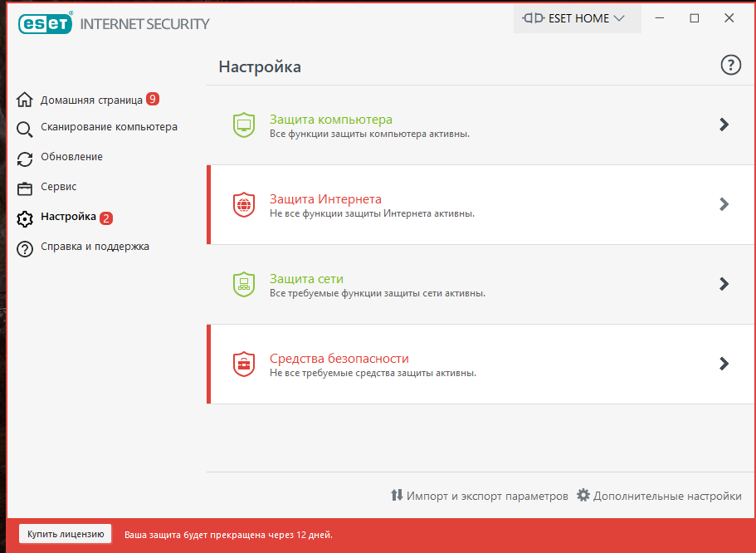
Task: Click the import/export arrows icon
Action: point(397,495)
